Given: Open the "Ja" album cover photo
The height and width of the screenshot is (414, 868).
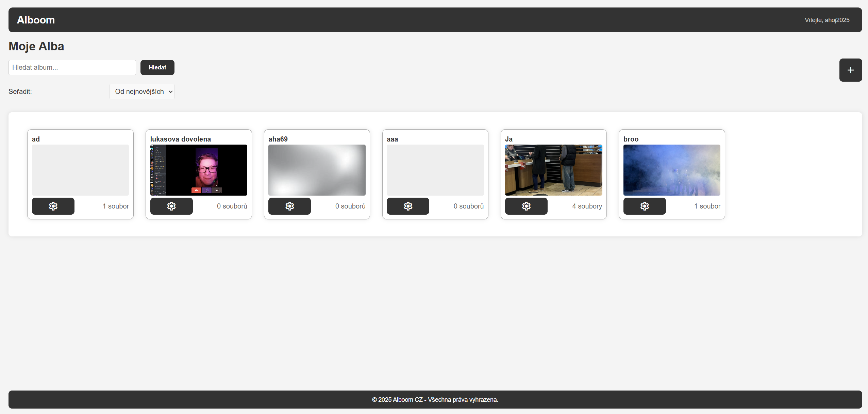Looking at the screenshot, I should point(553,170).
